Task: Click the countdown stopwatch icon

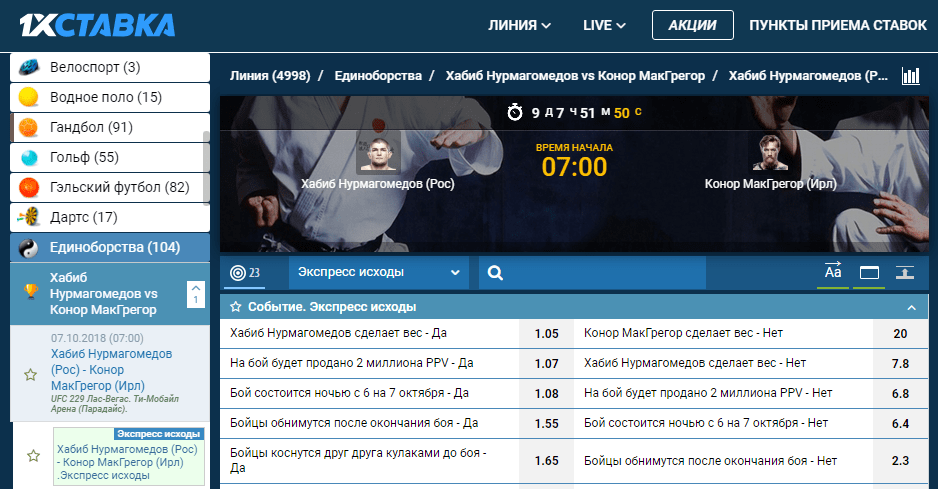Action: (515, 112)
